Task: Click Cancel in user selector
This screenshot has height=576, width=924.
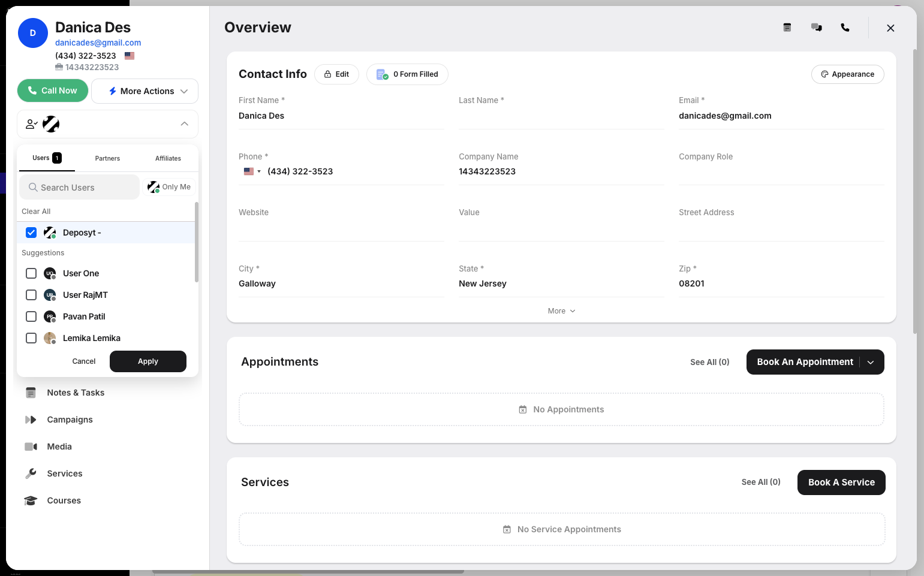Action: coord(84,361)
